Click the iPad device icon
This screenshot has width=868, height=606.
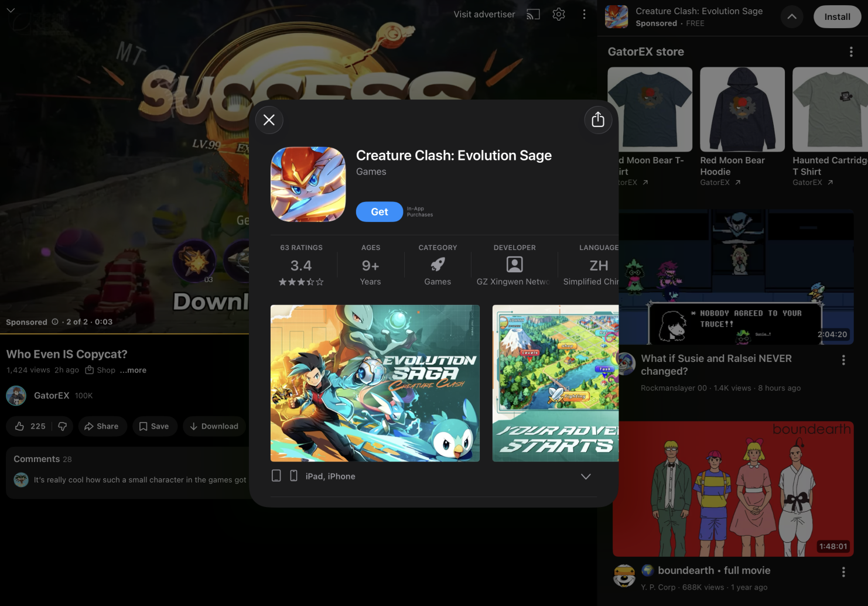pyautogui.click(x=276, y=476)
